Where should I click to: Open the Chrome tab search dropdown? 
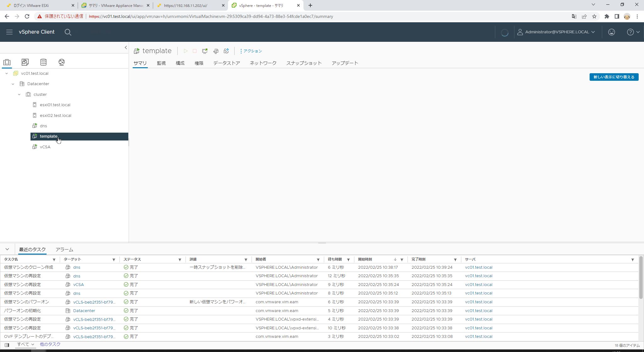593,5
